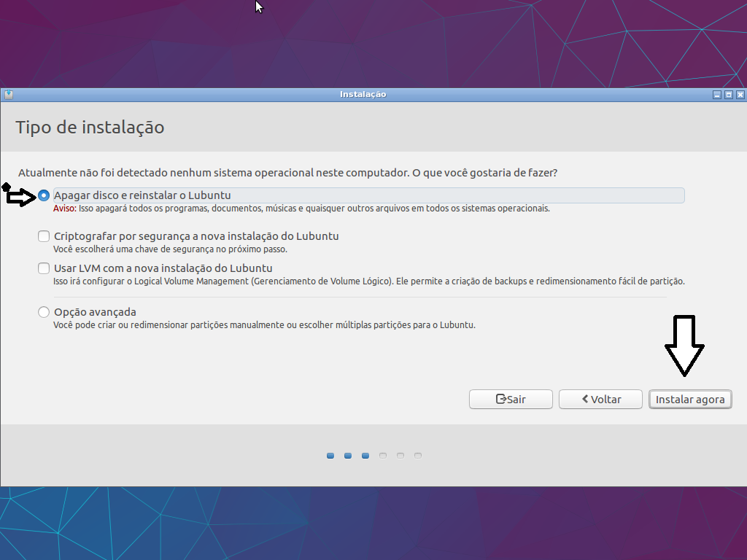Select Apagar disco e reinstalar o Lubuntu radio
Image resolution: width=747 pixels, height=560 pixels.
pyautogui.click(x=43, y=195)
